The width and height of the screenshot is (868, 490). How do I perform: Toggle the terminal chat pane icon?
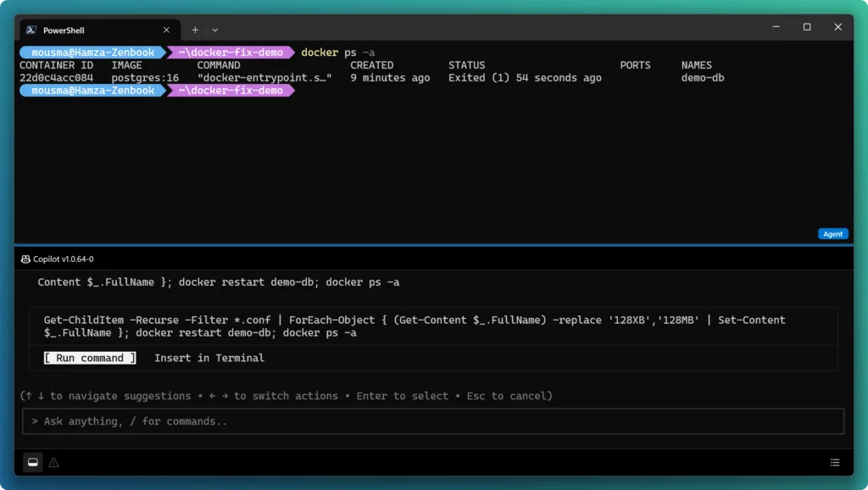33,462
